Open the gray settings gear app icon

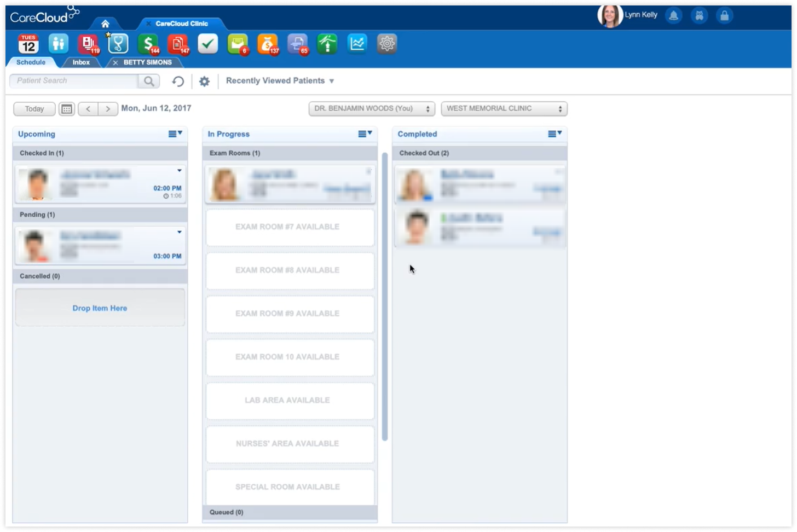[x=387, y=44]
